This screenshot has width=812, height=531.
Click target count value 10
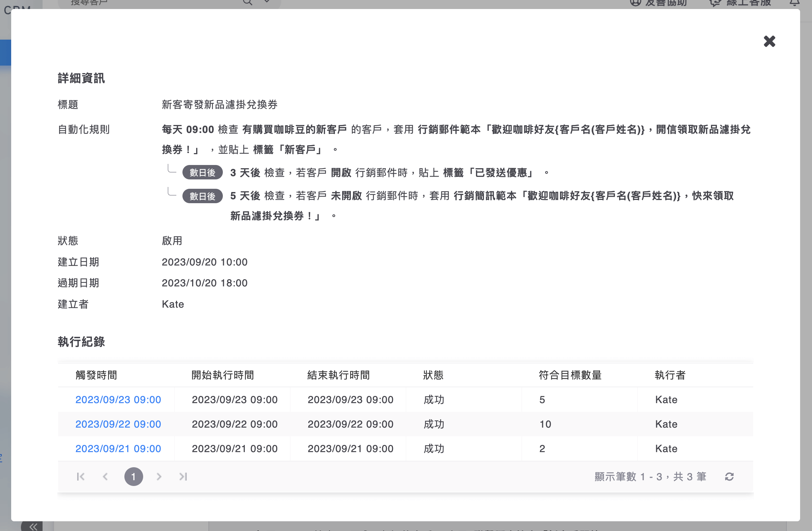(x=545, y=424)
